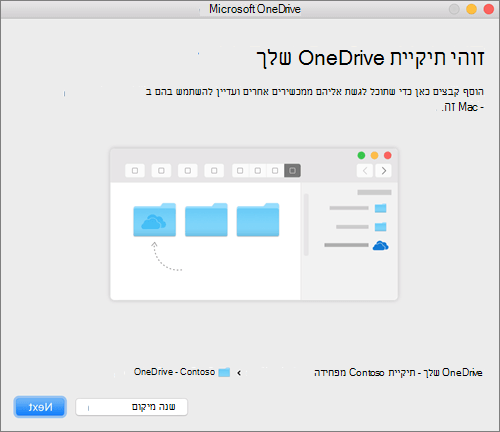The width and height of the screenshot is (500, 432).
Task: Close the Microsoft OneDrive window
Action: [489, 9]
